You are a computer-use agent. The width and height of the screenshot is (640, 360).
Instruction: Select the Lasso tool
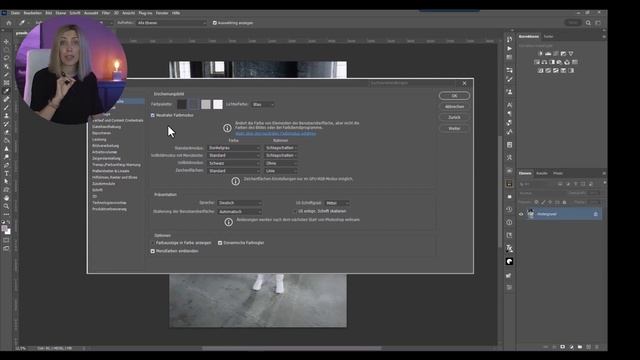[x=6, y=58]
